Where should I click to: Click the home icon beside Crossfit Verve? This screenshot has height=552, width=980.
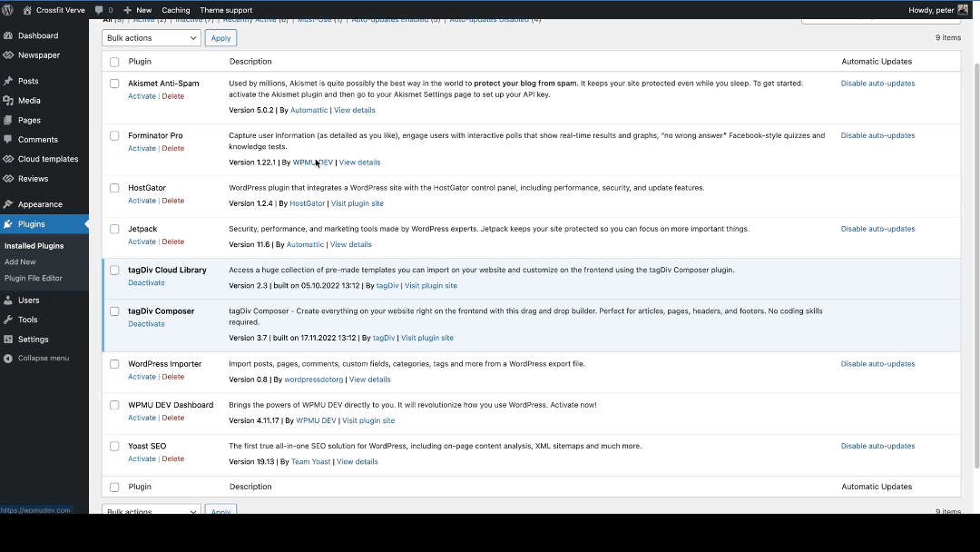click(x=27, y=10)
